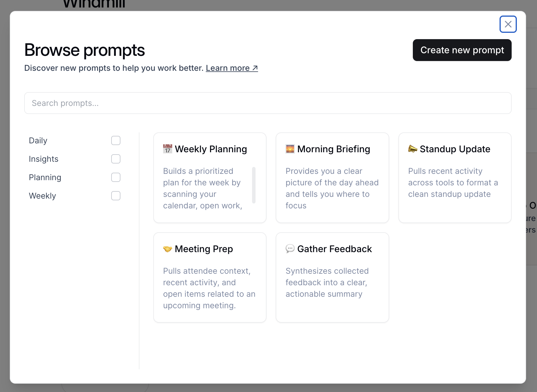Check the Insights filter
This screenshot has width=537, height=392.
click(116, 159)
